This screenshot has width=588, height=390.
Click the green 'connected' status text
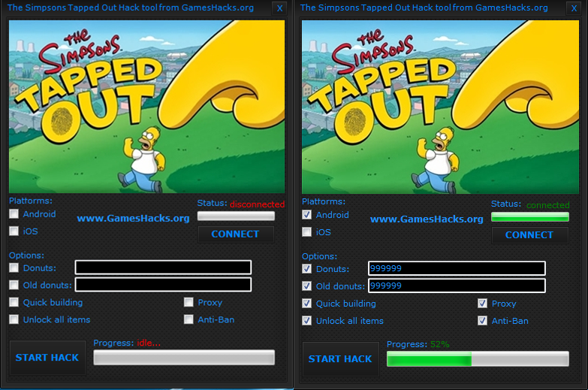[x=548, y=205]
